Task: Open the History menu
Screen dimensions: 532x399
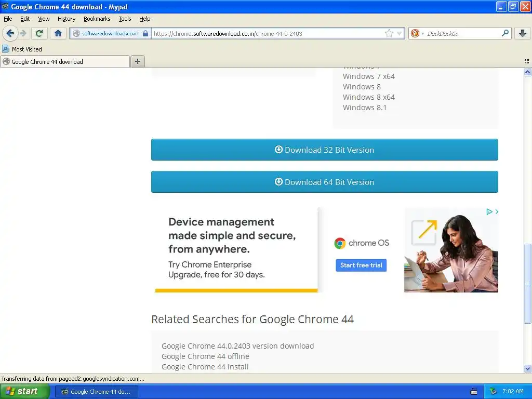Action: tap(66, 19)
